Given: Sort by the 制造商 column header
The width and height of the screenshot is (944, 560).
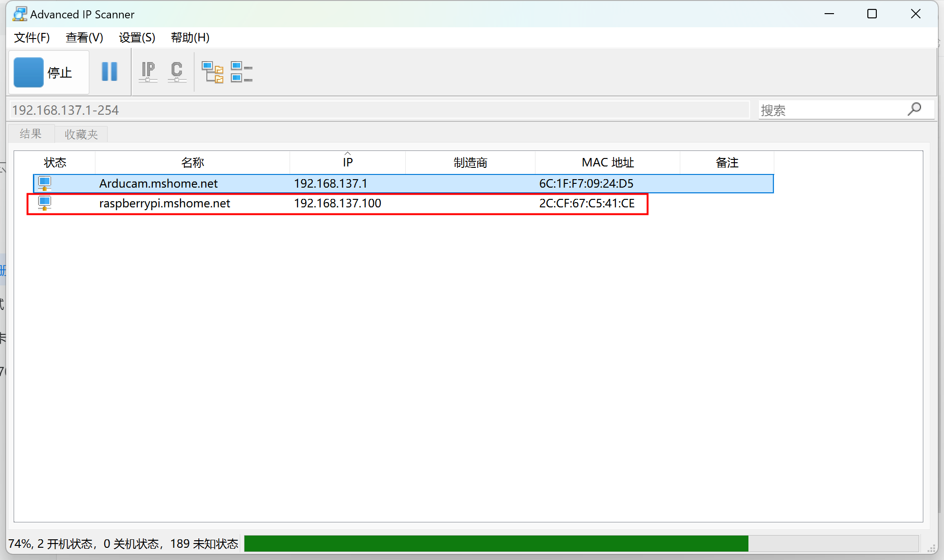Looking at the screenshot, I should 470,163.
